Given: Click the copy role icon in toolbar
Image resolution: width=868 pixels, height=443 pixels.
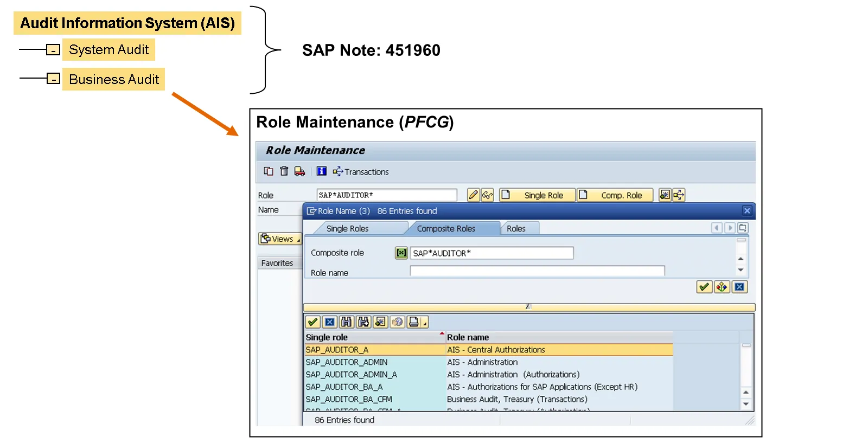Looking at the screenshot, I should coord(269,171).
